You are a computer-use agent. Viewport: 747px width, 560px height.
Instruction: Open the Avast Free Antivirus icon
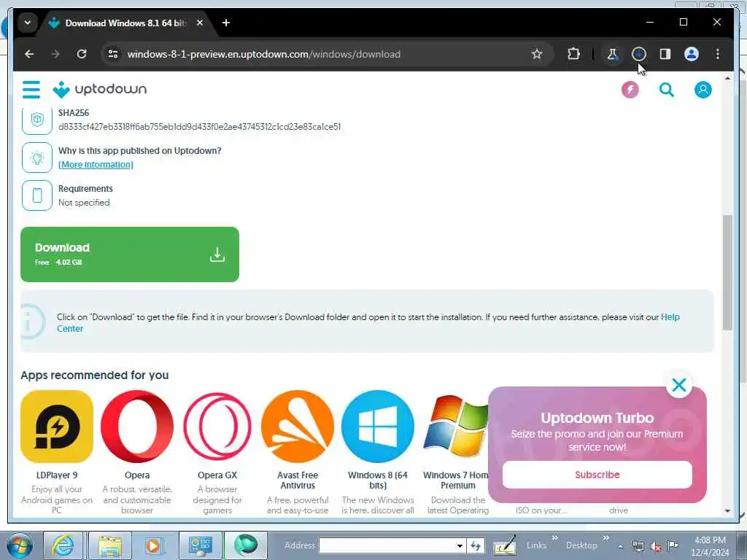[x=298, y=426]
